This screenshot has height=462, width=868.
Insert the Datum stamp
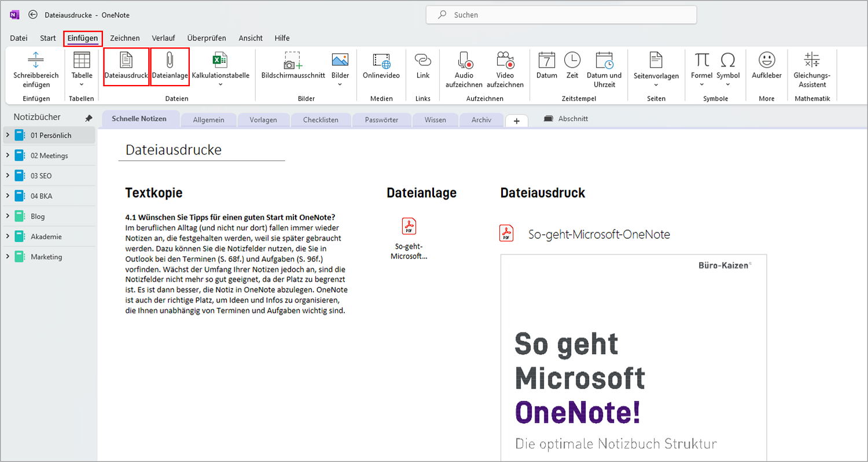547,60
